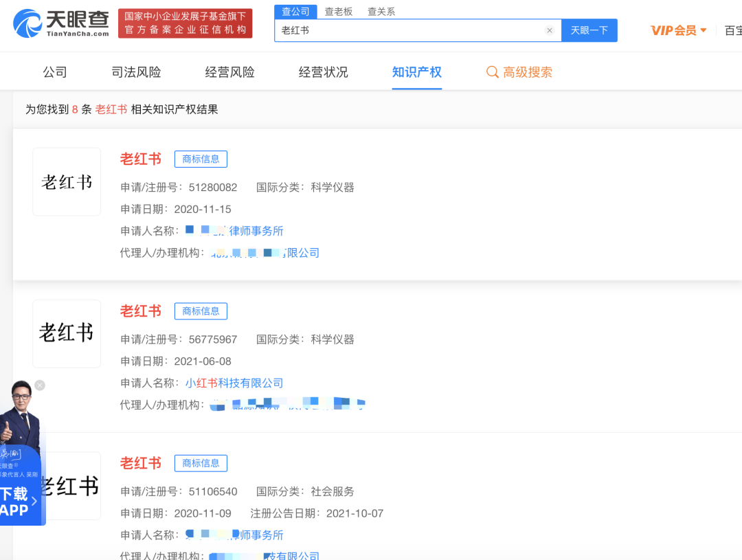Click the search input containing 老红书

coord(412,30)
